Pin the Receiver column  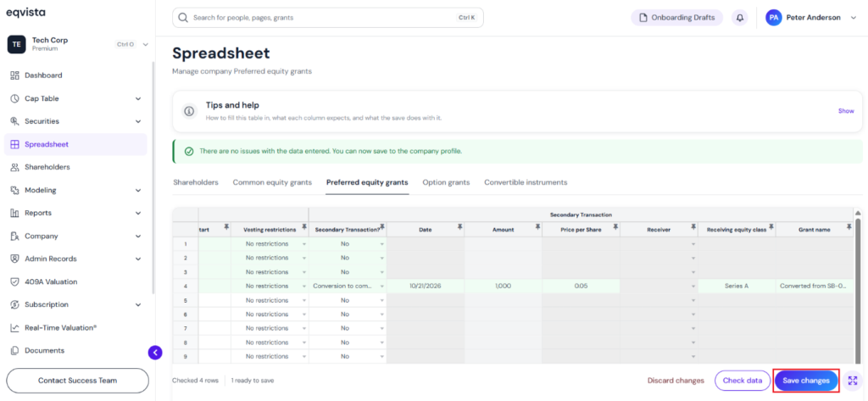693,227
